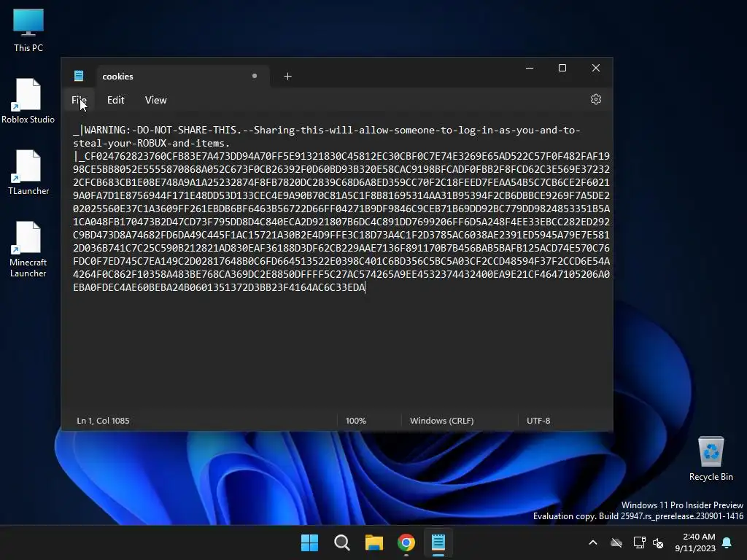Select the Recycle Bin icon
The width and height of the screenshot is (747, 560).
coord(711,459)
